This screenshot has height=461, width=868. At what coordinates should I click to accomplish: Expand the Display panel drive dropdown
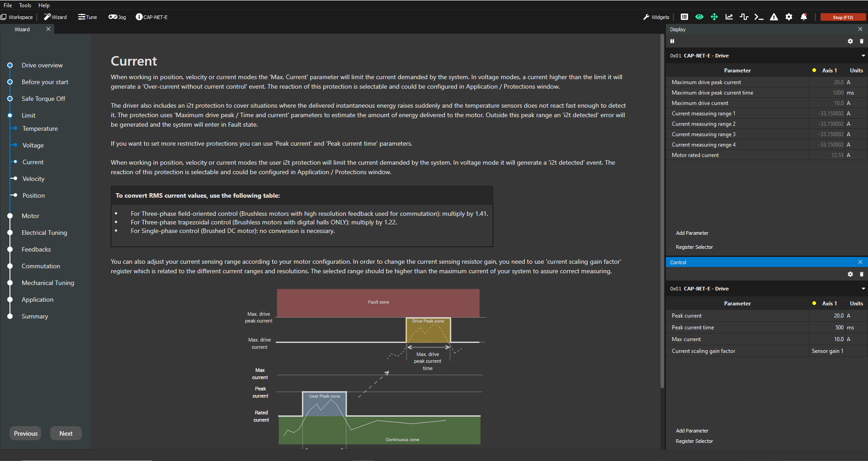pos(863,56)
